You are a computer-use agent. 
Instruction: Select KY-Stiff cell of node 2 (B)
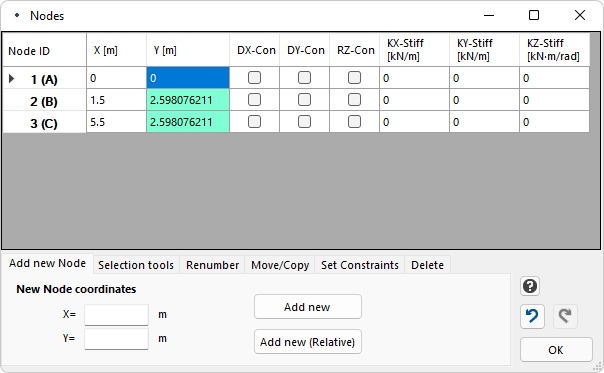coord(485,100)
